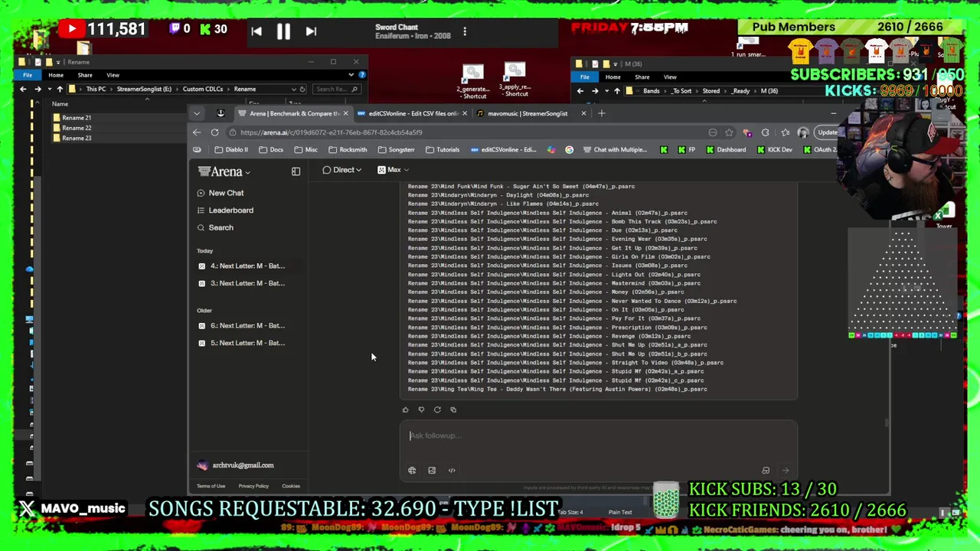The image size is (980, 551).
Task: Open Search in Arena sidebar
Action: click(x=215, y=227)
